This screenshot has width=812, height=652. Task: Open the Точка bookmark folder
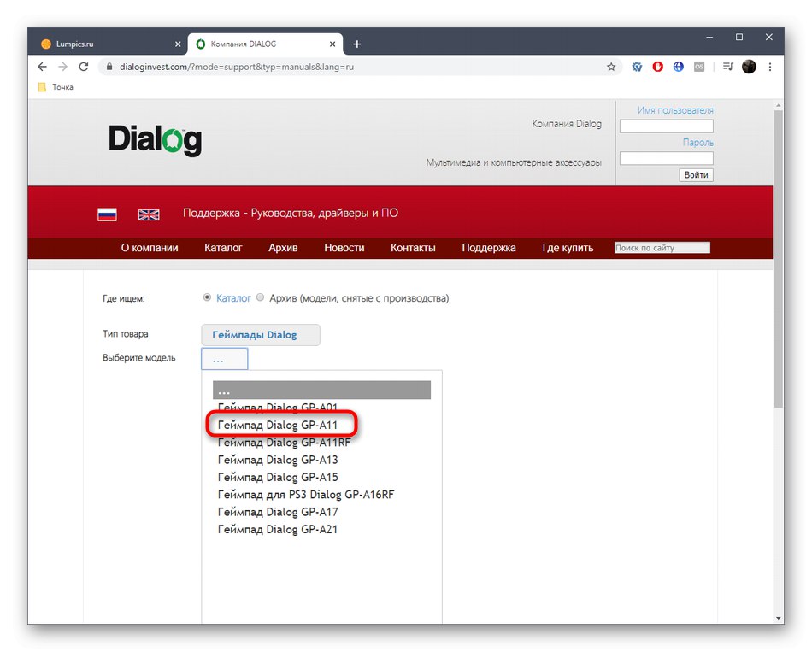pyautogui.click(x=56, y=87)
